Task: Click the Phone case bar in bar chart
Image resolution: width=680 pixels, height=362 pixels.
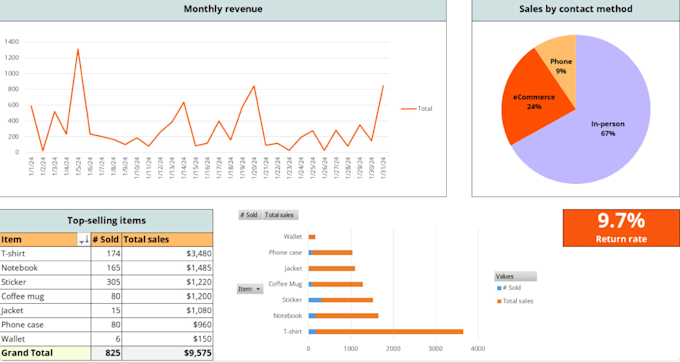Action: 330,253
